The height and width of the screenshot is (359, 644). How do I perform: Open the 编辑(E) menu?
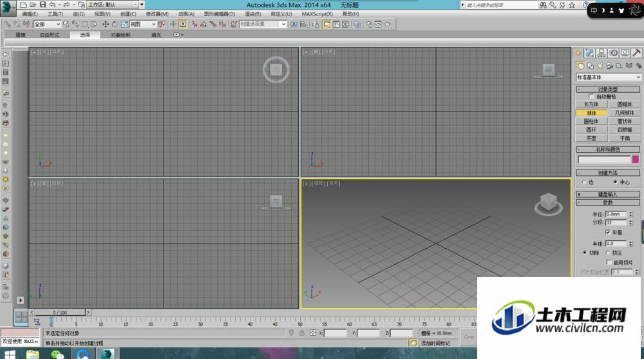(x=30, y=14)
